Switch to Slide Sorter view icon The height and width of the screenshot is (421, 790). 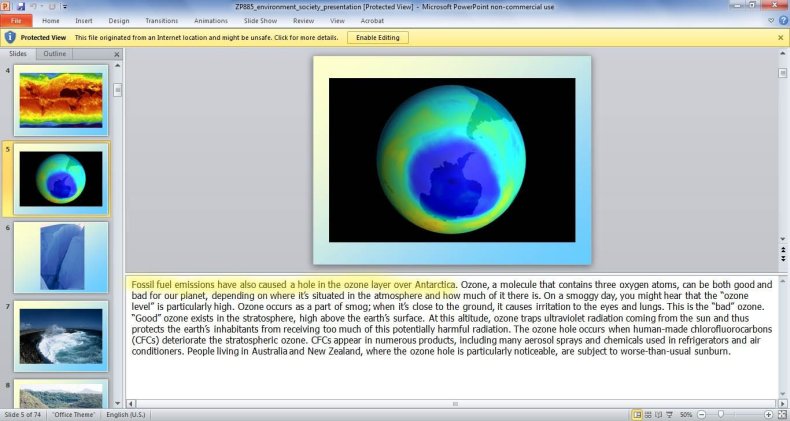click(x=648, y=415)
